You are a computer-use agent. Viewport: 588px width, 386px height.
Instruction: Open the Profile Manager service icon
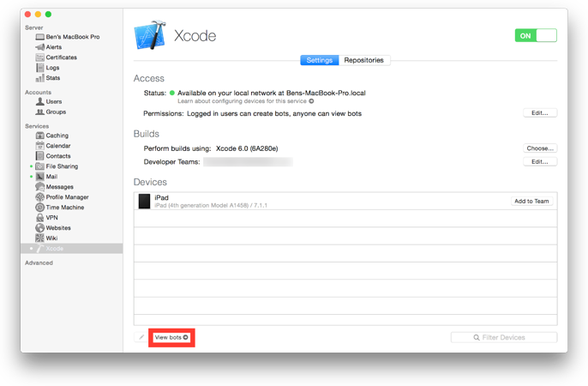[x=39, y=197]
